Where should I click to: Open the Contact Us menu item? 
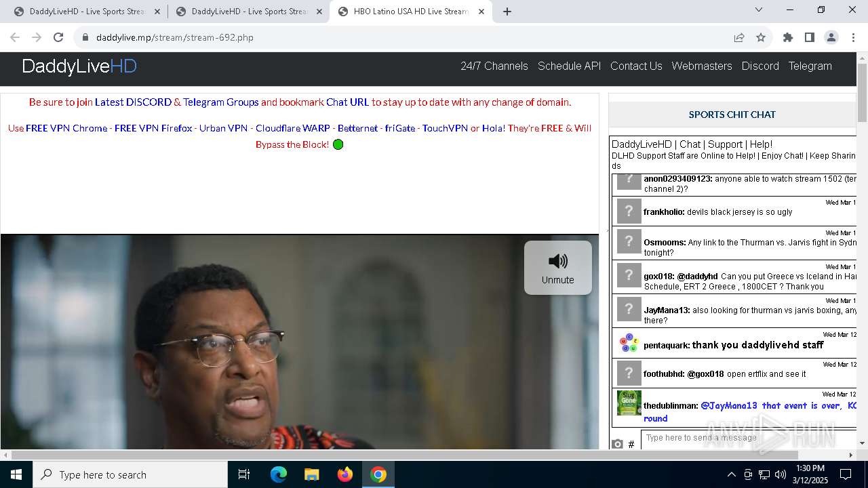[x=636, y=66]
